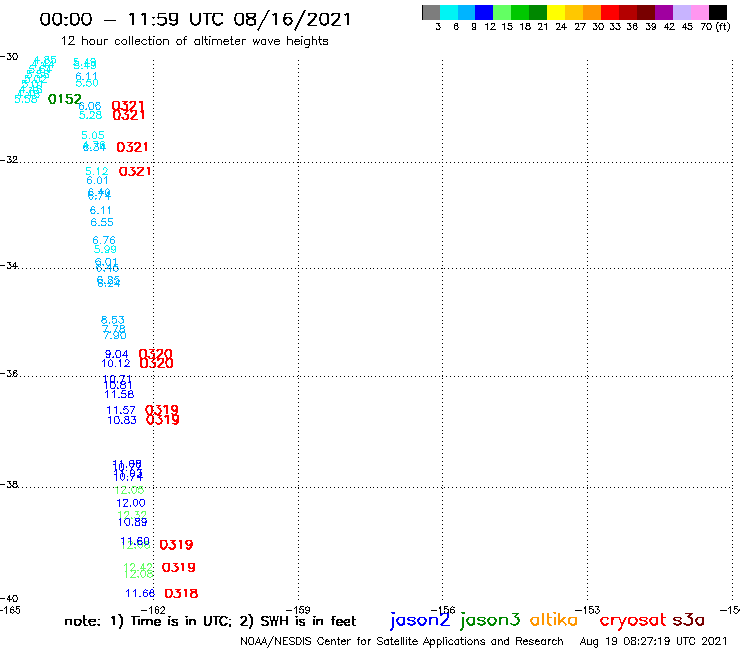Click the '12 hour collection of altimeter wave heights' subtitle
Viewport: 740px width, 650px height.
coord(194,41)
